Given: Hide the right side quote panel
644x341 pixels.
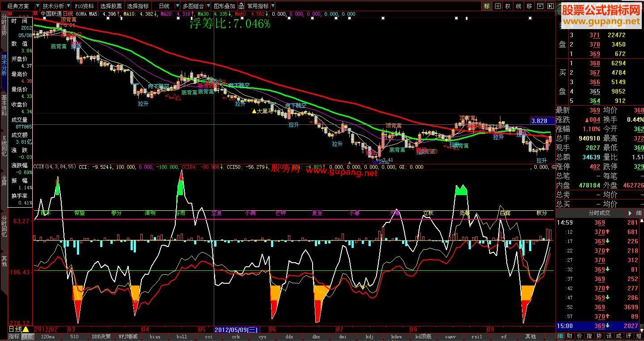Looking at the screenshot, I should 550,6.
